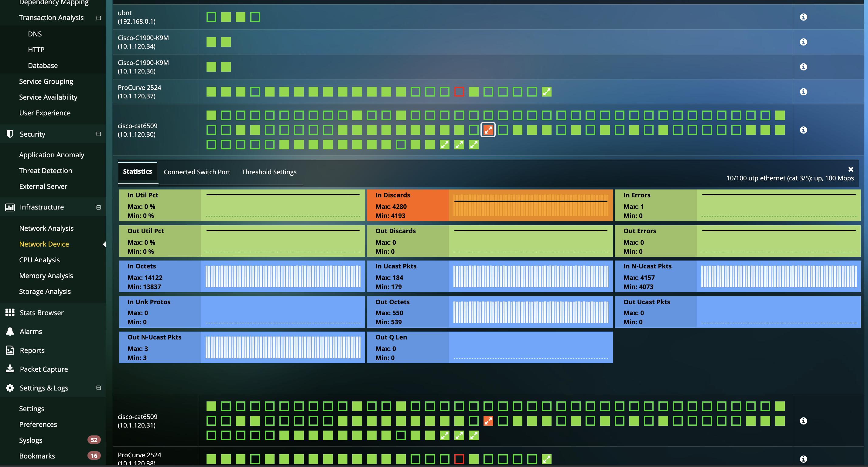Open Settings under Settings & Logs

point(32,408)
